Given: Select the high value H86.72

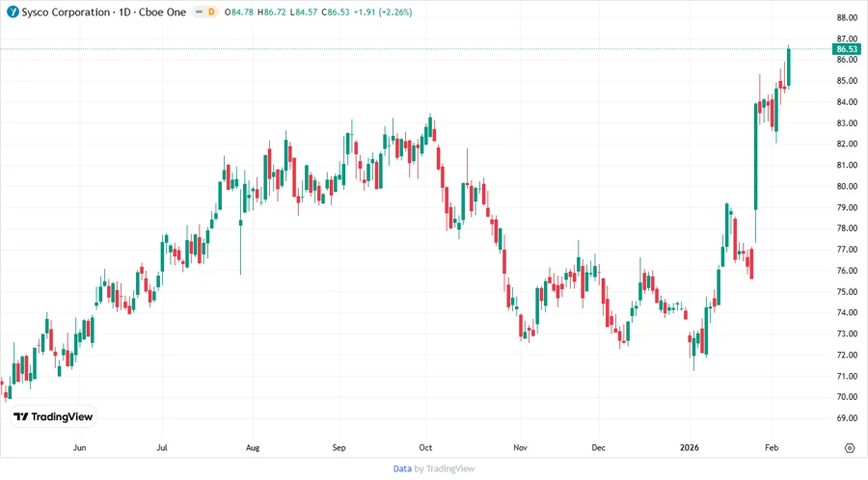Looking at the screenshot, I should point(271,12).
